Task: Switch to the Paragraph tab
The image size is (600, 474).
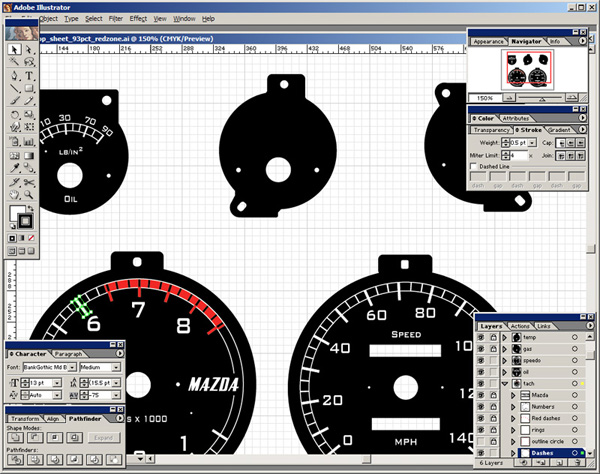Action: point(68,354)
